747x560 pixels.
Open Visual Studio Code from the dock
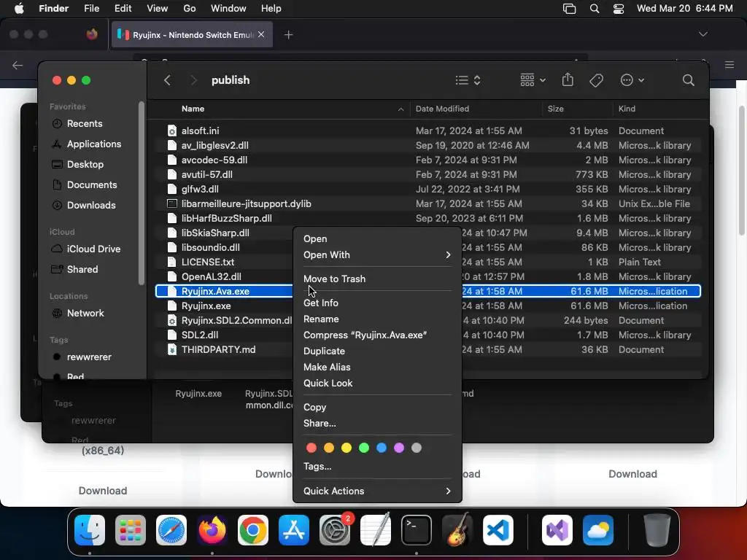tap(498, 530)
